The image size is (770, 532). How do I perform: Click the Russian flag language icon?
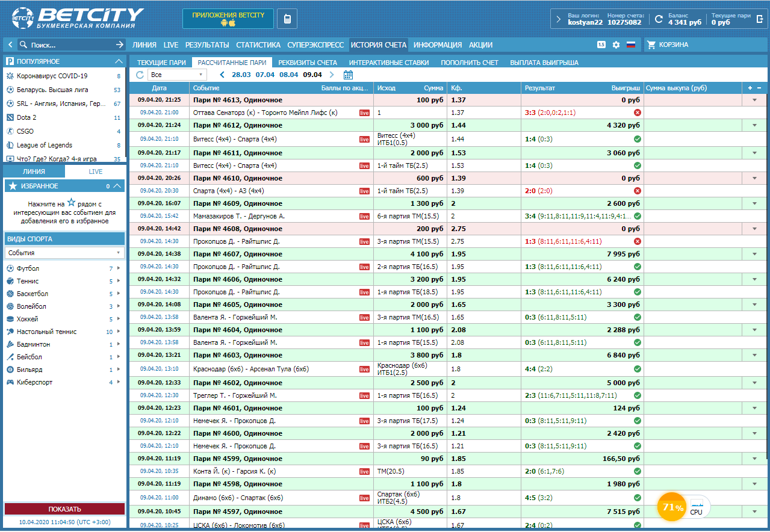[631, 45]
